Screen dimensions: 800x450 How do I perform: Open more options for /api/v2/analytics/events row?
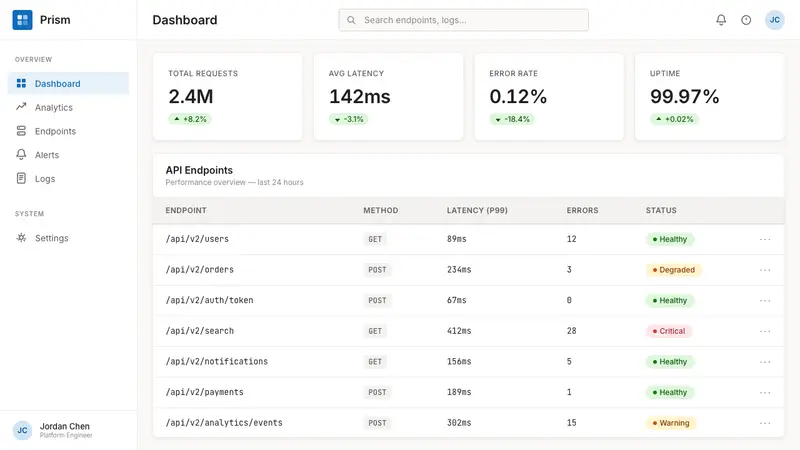click(x=765, y=423)
